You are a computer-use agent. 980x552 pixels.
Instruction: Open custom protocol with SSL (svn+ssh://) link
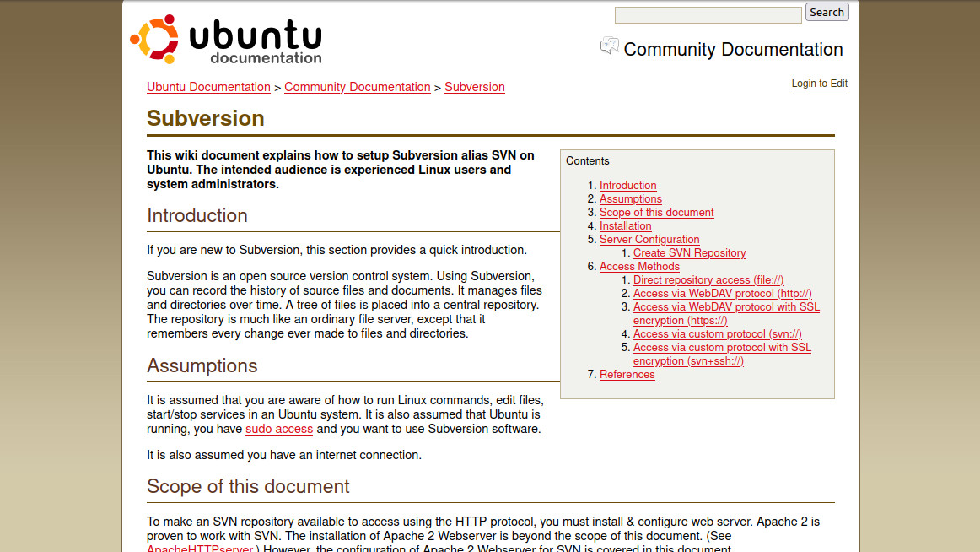pos(722,354)
